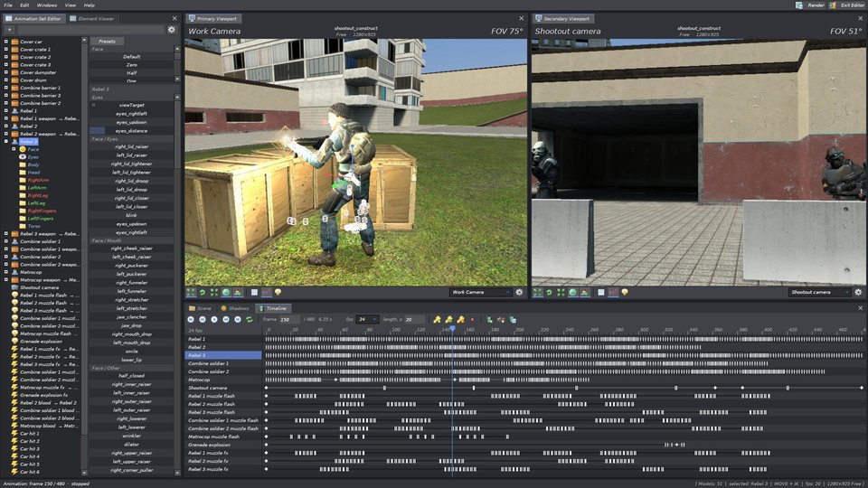Toggle the pink graph icon in Primary Viewport toolbar
868x488 pixels.
click(266, 292)
